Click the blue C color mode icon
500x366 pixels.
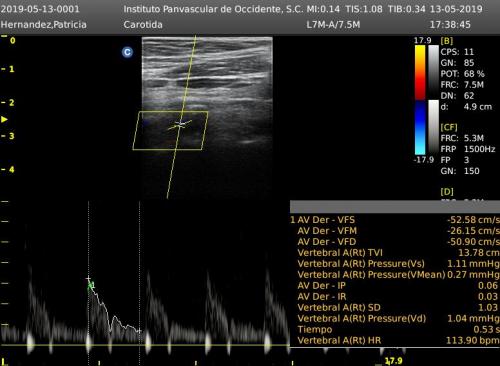tap(127, 52)
